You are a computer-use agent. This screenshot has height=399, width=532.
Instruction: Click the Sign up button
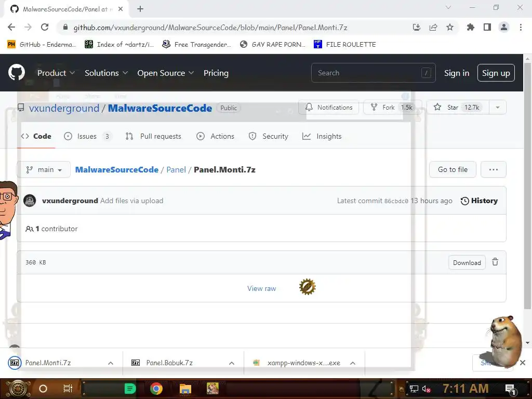pos(496,73)
